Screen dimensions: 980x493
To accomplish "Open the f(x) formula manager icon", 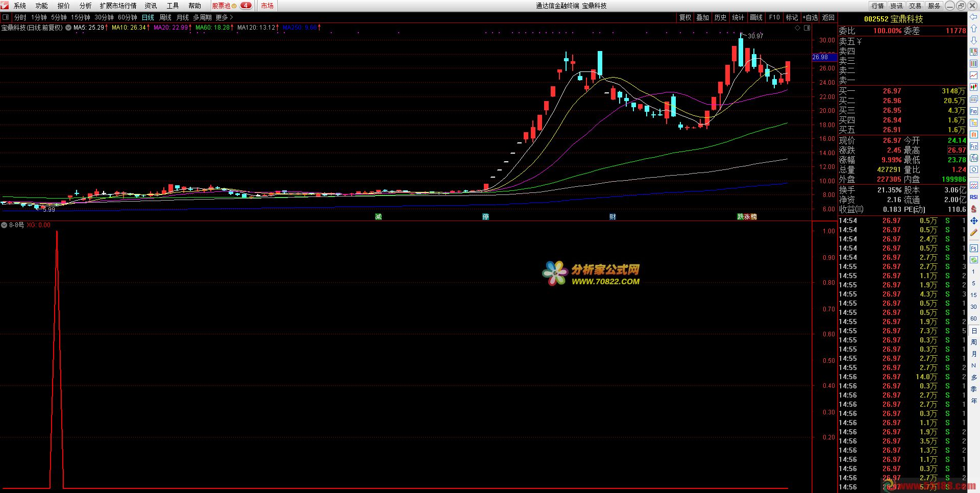I will (973, 158).
